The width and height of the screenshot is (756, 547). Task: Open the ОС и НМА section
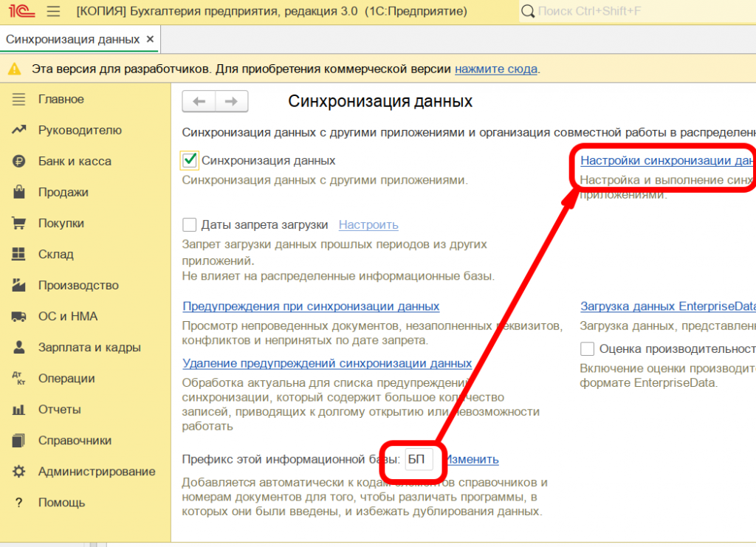click(68, 316)
